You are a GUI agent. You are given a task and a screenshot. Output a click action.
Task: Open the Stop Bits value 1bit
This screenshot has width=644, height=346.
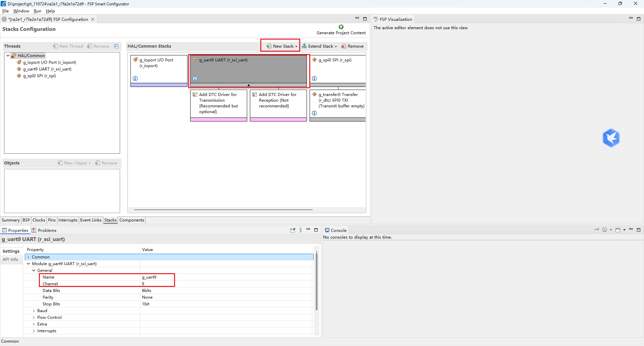[x=226, y=304]
